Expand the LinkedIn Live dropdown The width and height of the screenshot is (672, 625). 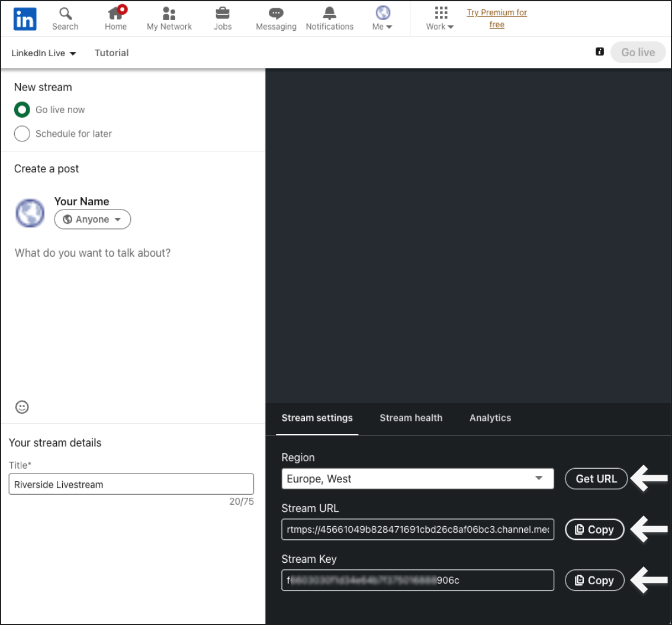pos(44,53)
